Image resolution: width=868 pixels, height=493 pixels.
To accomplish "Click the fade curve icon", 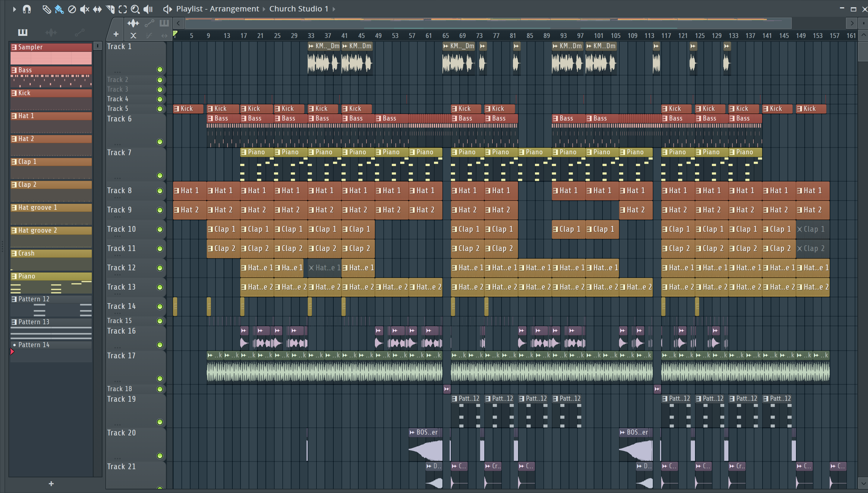I will [x=149, y=36].
